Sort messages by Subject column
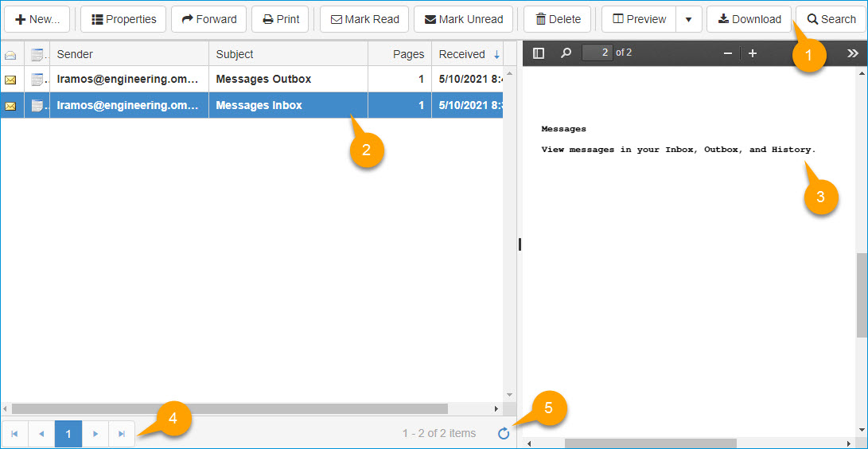868x449 pixels. [x=289, y=54]
